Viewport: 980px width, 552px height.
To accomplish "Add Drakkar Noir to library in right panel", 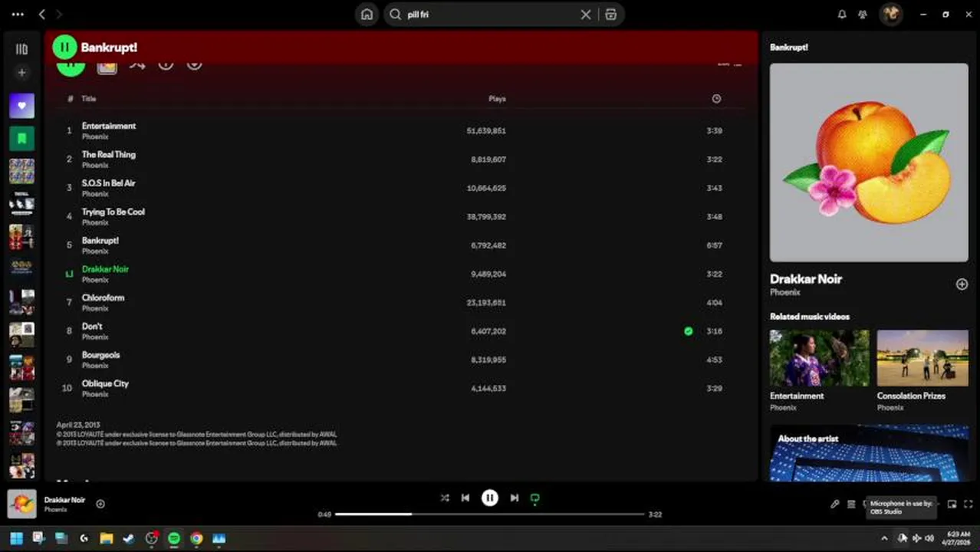I will 962,284.
